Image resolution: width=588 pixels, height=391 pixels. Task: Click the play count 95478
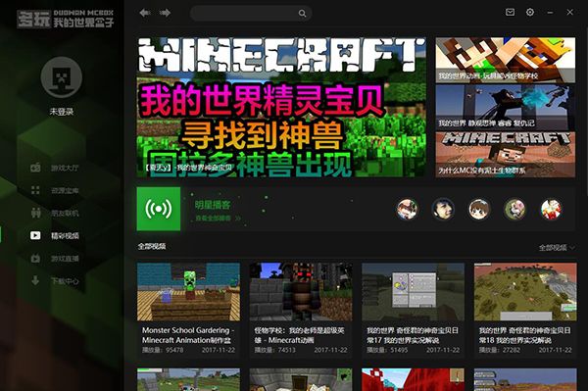(163, 350)
